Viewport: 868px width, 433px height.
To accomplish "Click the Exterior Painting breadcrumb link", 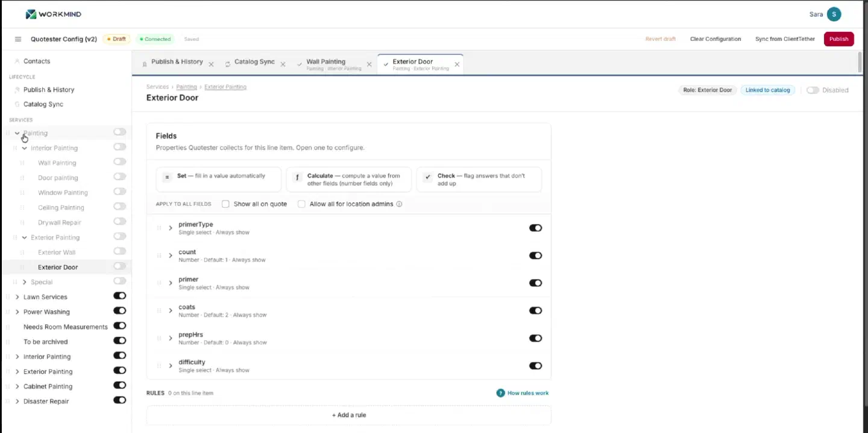I will [225, 87].
